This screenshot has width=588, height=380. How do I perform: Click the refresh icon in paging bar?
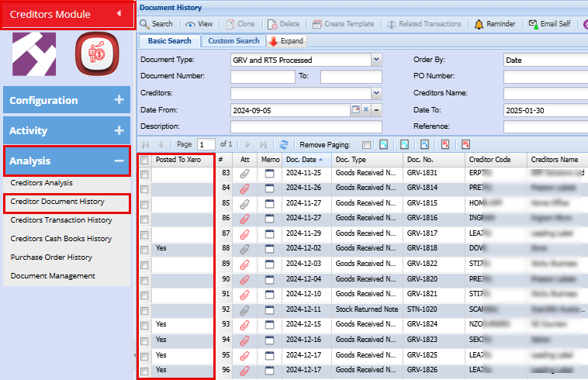click(284, 144)
